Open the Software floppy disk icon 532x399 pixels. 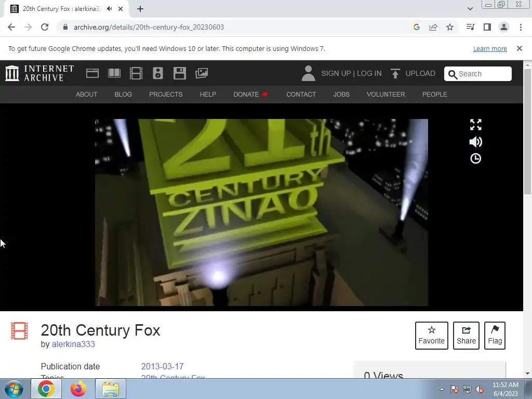coord(179,73)
